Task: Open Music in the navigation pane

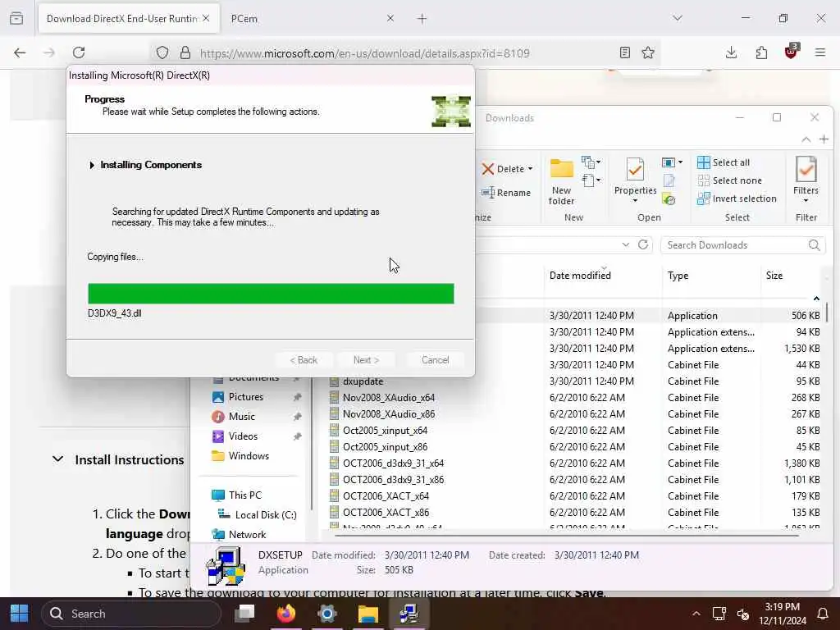Action: click(242, 416)
